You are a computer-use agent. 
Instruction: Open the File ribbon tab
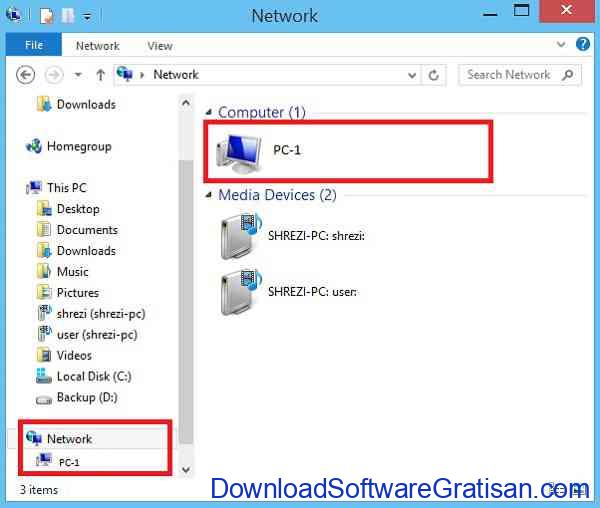click(x=34, y=45)
